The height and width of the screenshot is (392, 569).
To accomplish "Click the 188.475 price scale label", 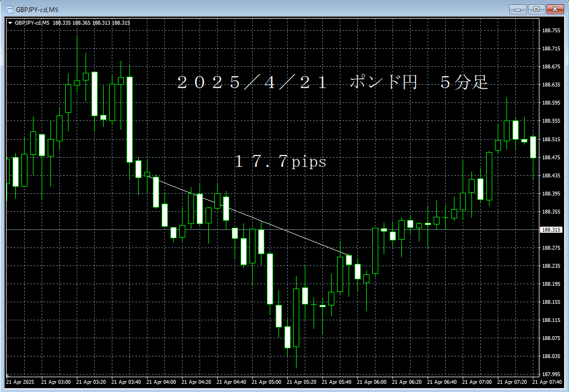I will click(551, 157).
